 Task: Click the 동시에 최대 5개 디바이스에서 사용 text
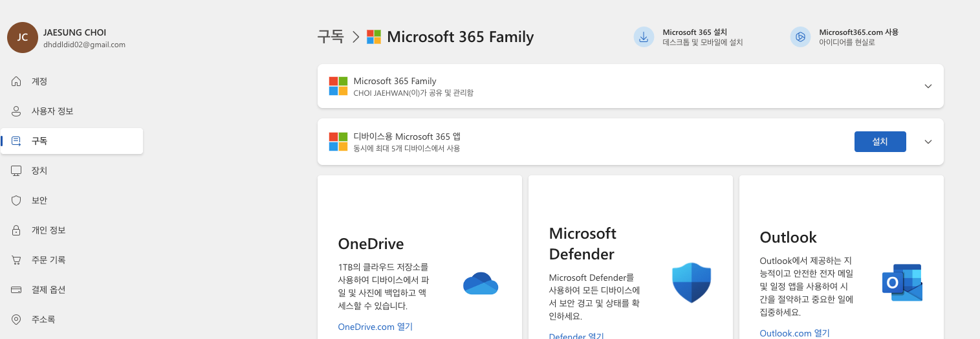pos(407,149)
